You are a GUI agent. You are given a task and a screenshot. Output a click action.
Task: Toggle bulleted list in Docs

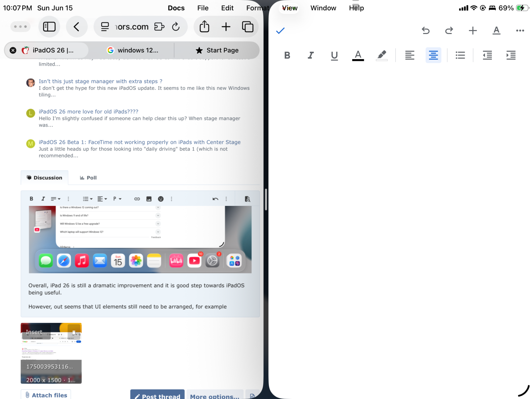pos(460,55)
